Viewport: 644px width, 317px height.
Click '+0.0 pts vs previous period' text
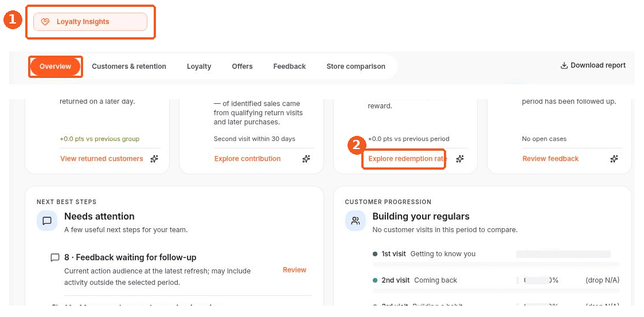pyautogui.click(x=409, y=139)
